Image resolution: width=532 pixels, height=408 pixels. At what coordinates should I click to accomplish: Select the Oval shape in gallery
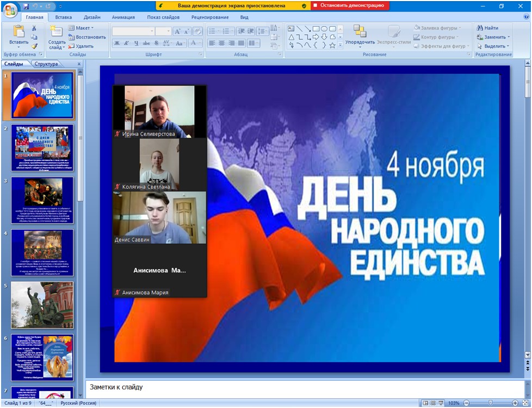324,29
